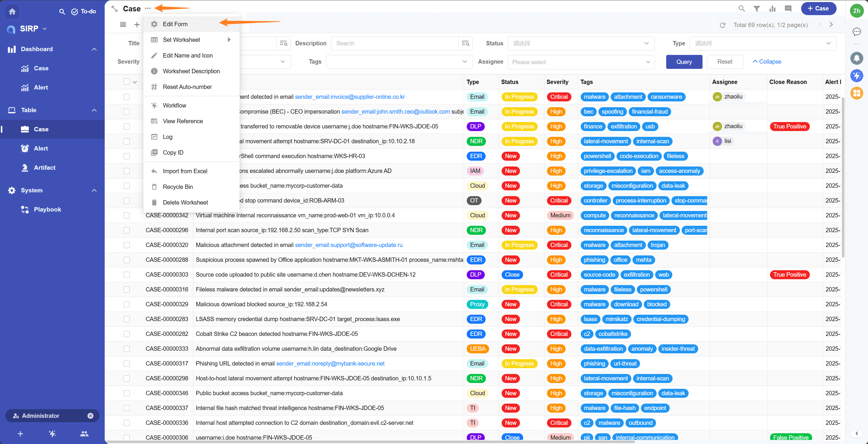
Task: Tick the checkbox for CASE-00000342 row
Action: pyautogui.click(x=127, y=215)
